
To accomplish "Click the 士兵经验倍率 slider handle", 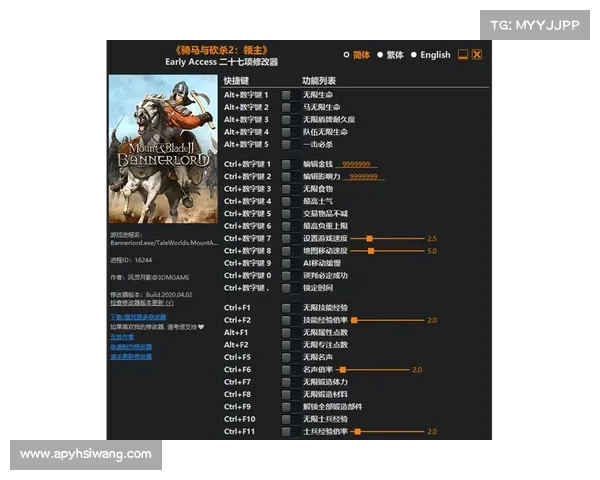I will (354, 432).
